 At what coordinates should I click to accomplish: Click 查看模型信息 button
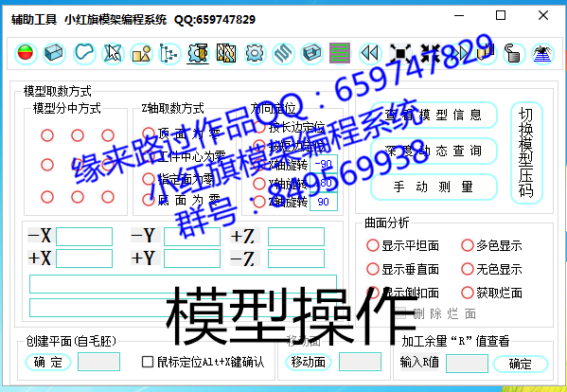(434, 115)
